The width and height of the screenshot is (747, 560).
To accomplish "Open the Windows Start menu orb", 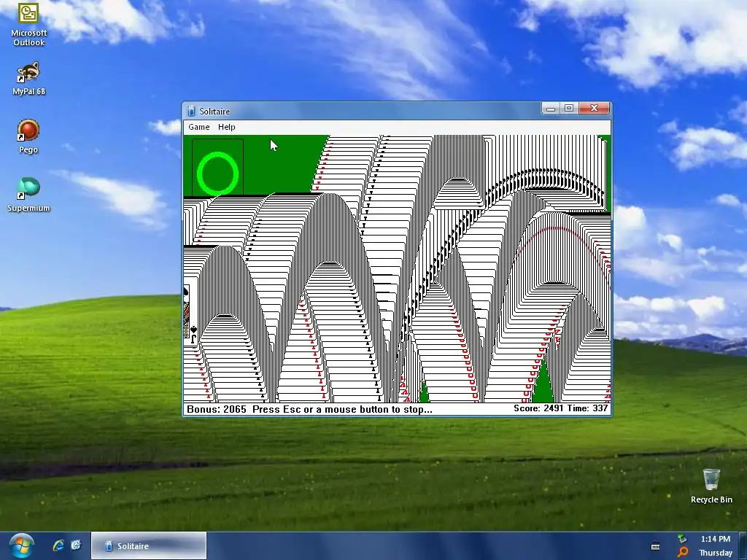I will pyautogui.click(x=21, y=545).
